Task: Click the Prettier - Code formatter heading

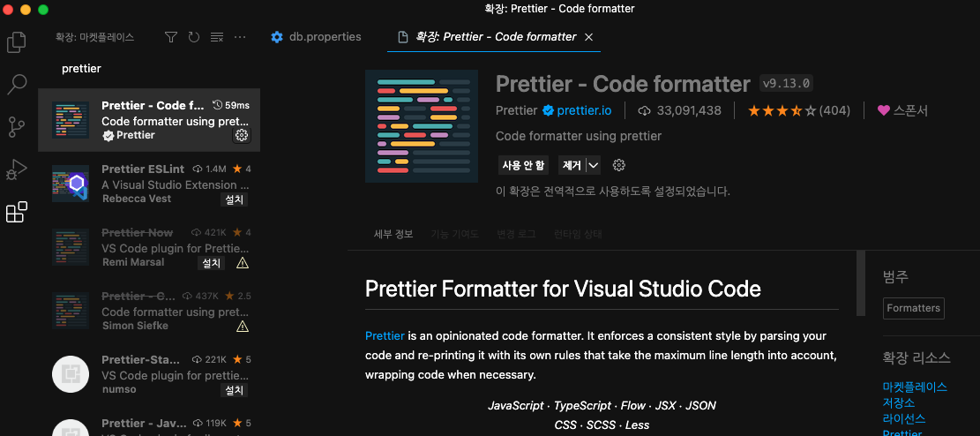Action: [623, 83]
